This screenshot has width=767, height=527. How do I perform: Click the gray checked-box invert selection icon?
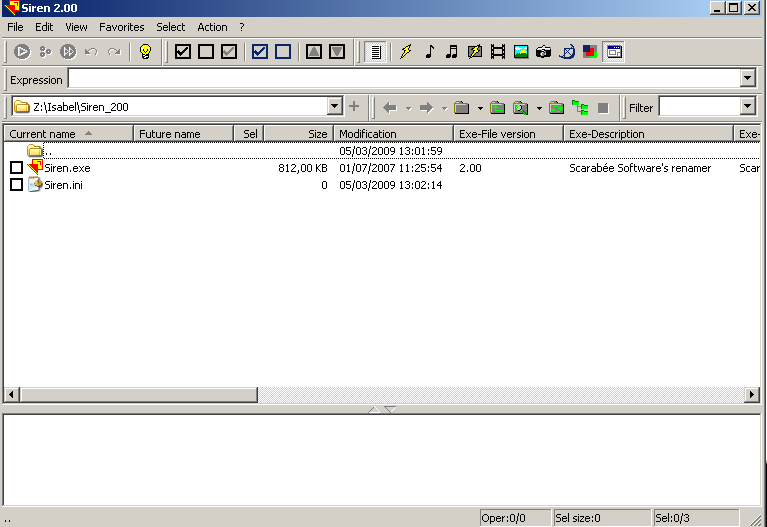click(x=229, y=51)
